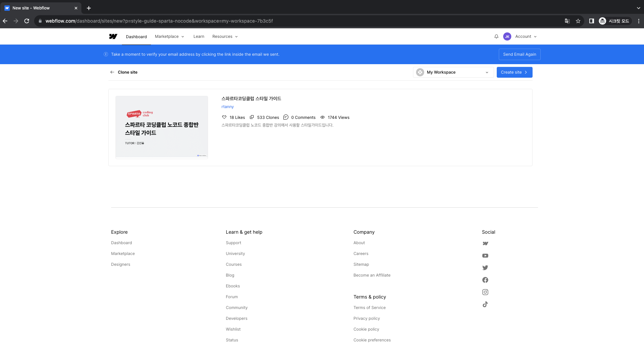Open the Privacy policy link
644x360 pixels.
point(366,318)
